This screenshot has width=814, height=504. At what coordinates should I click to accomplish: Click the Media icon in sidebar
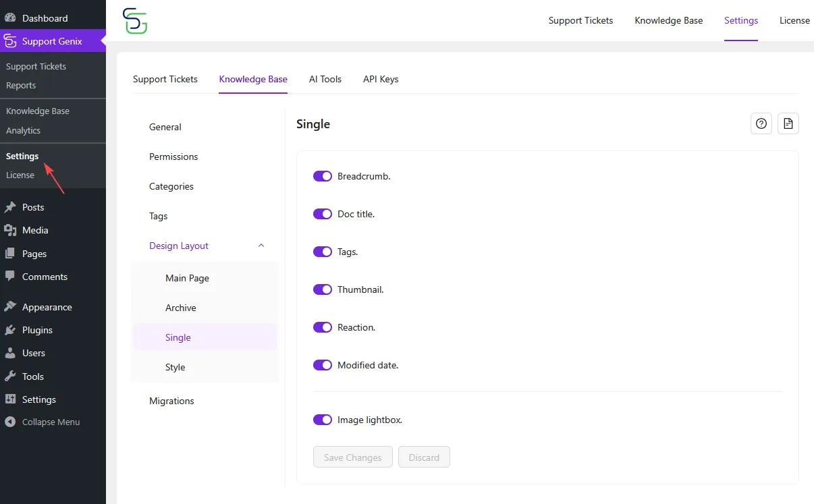point(9,230)
